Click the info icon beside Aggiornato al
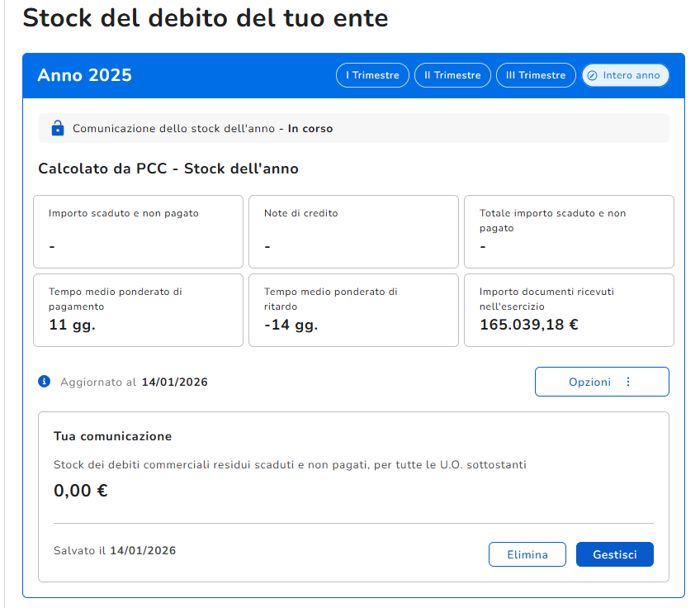700x608 pixels. (x=45, y=382)
